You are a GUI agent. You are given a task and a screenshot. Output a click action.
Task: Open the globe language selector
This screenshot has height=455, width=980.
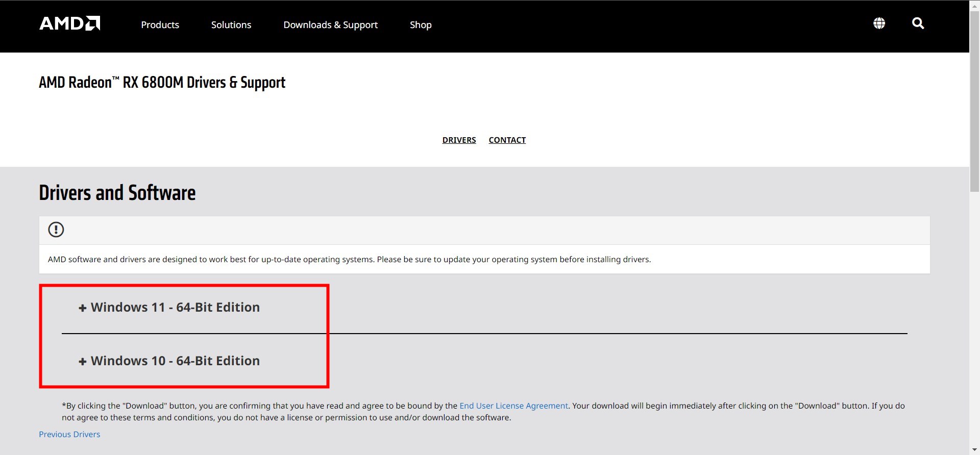(879, 23)
